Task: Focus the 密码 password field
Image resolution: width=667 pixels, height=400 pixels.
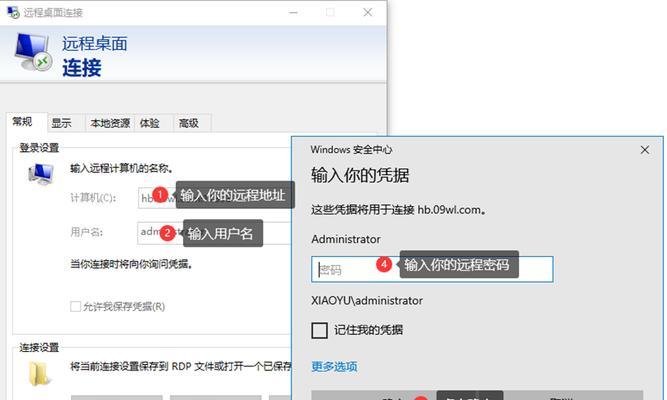Action: click(x=432, y=269)
